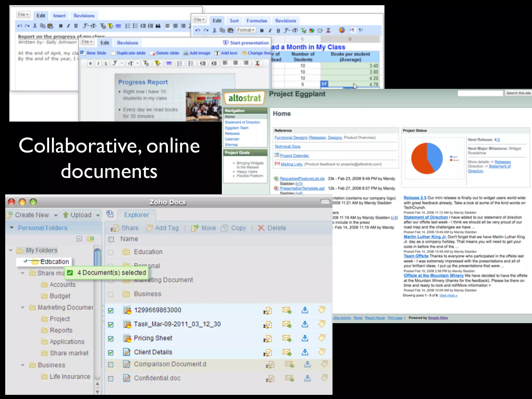The height and width of the screenshot is (399, 532).
Task: Toggle the select-all checkbox beside Name
Action: [111, 240]
